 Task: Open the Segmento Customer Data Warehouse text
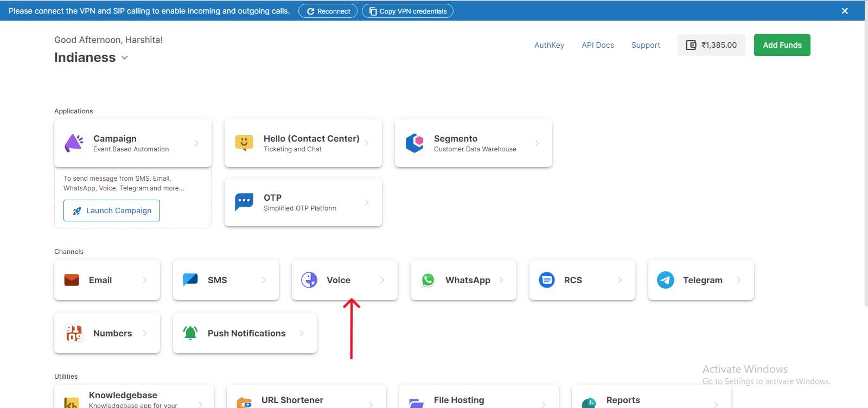pyautogui.click(x=475, y=149)
